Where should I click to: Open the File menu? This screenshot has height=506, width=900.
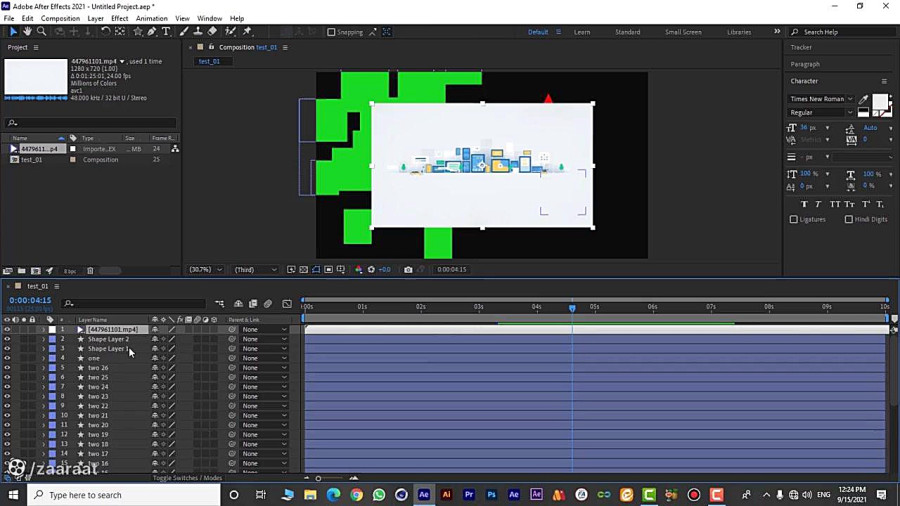tap(9, 18)
